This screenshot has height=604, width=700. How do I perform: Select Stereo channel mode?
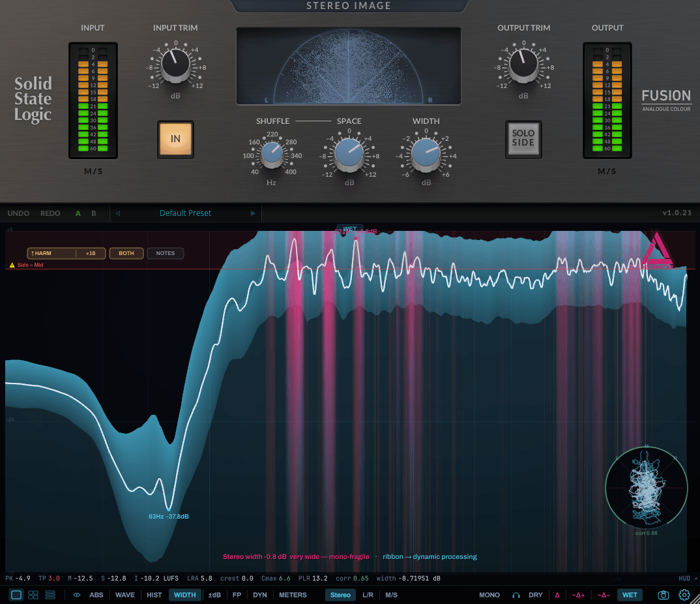coord(340,595)
